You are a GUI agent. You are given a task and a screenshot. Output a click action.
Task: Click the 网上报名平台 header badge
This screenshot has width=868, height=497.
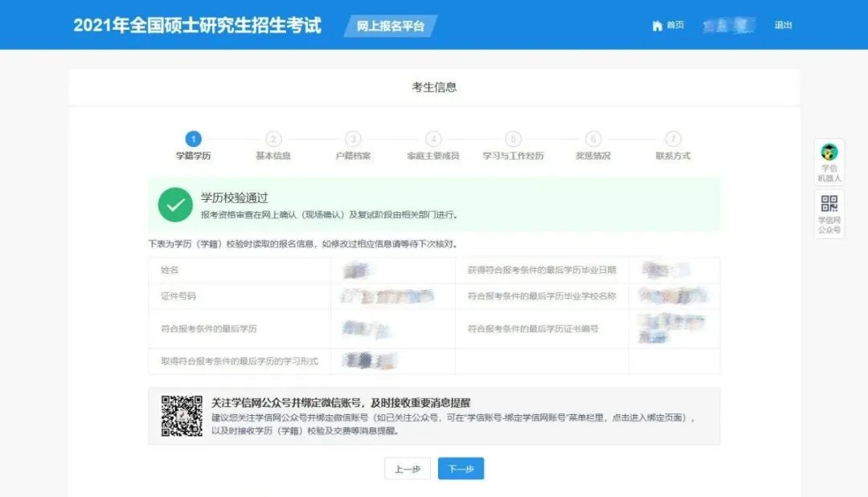pyautogui.click(x=391, y=26)
